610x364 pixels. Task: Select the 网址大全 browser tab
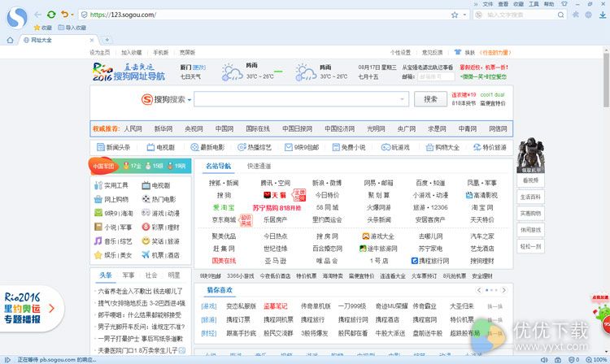[58, 40]
